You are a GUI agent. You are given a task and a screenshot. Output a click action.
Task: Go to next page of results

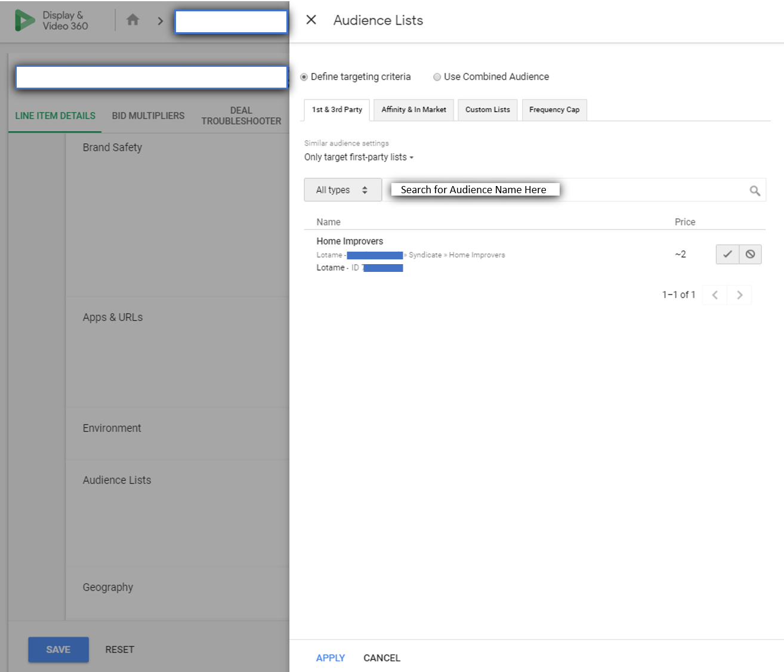click(x=740, y=295)
